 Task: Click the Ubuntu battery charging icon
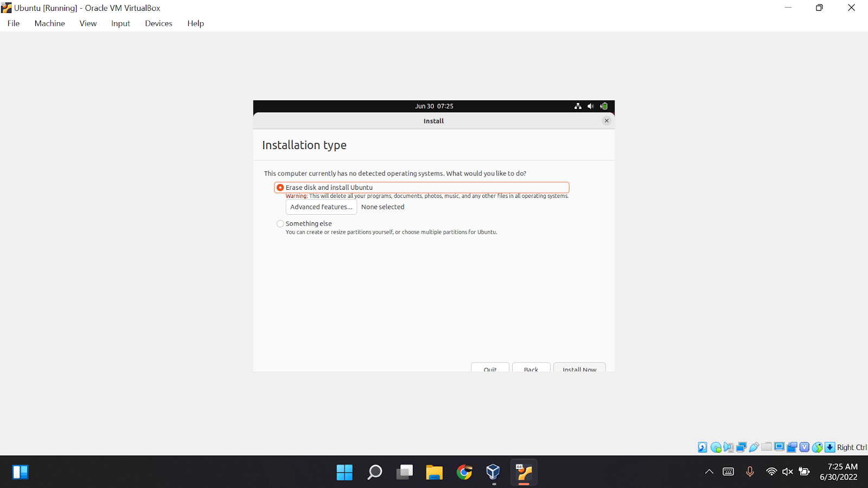604,106
